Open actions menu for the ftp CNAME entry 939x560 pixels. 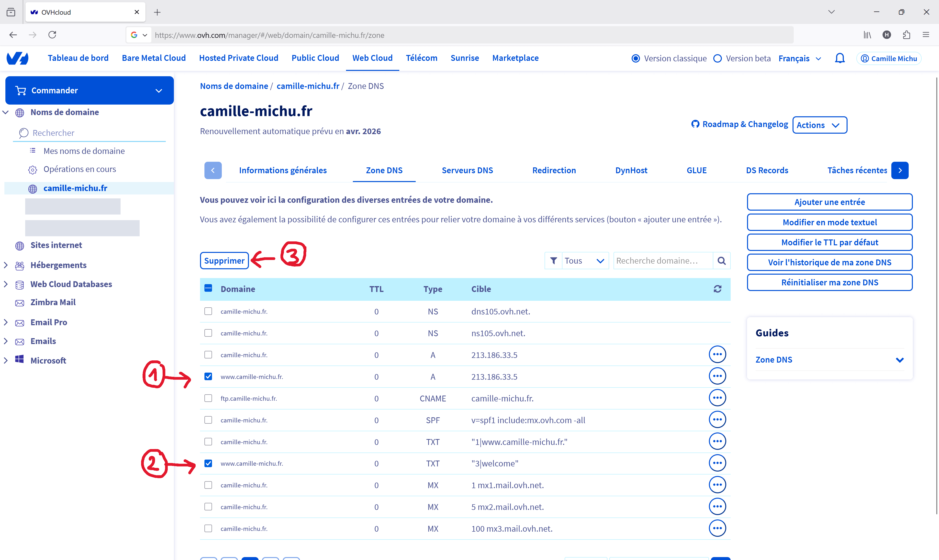pos(717,398)
